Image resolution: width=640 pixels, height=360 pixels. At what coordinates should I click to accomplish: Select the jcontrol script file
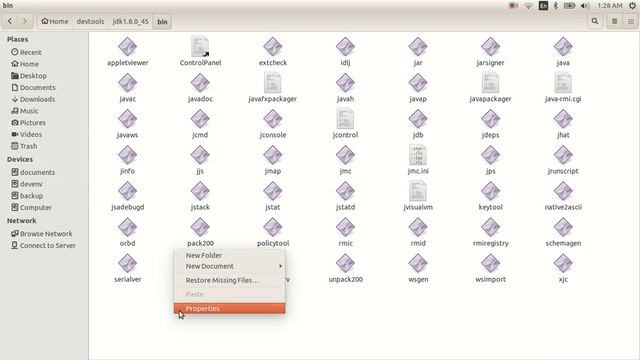[x=345, y=119]
